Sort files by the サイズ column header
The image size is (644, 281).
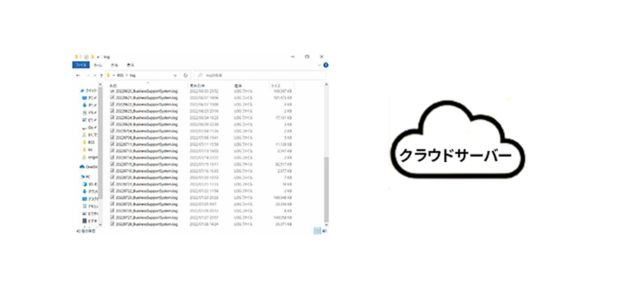pos(276,86)
